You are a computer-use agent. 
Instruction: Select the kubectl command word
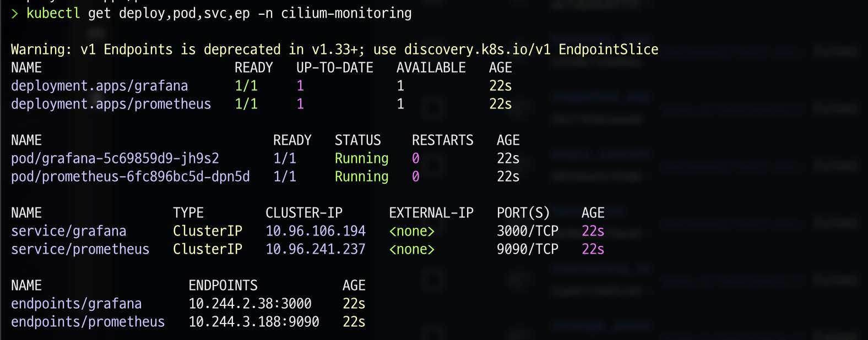(53, 13)
